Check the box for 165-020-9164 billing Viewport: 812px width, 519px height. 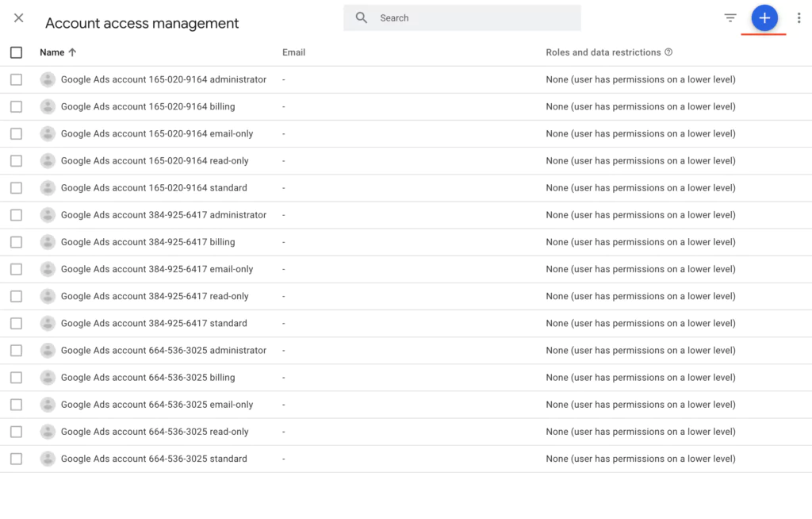coord(17,106)
